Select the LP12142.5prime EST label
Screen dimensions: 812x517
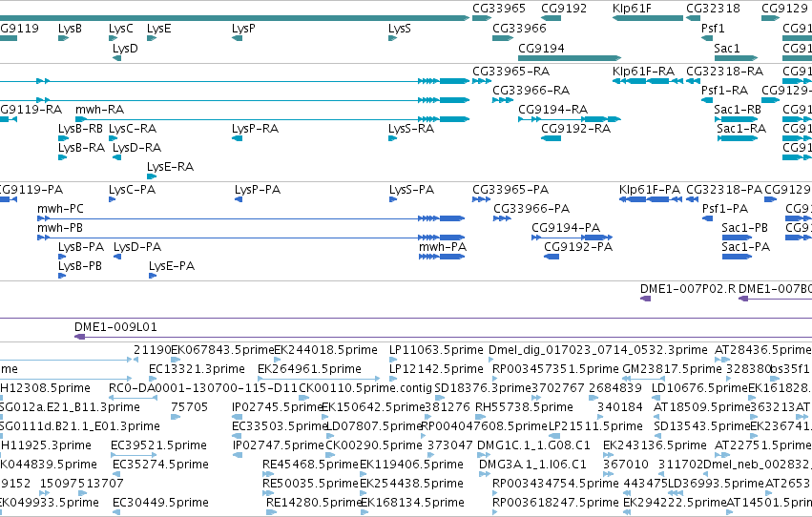(x=436, y=369)
